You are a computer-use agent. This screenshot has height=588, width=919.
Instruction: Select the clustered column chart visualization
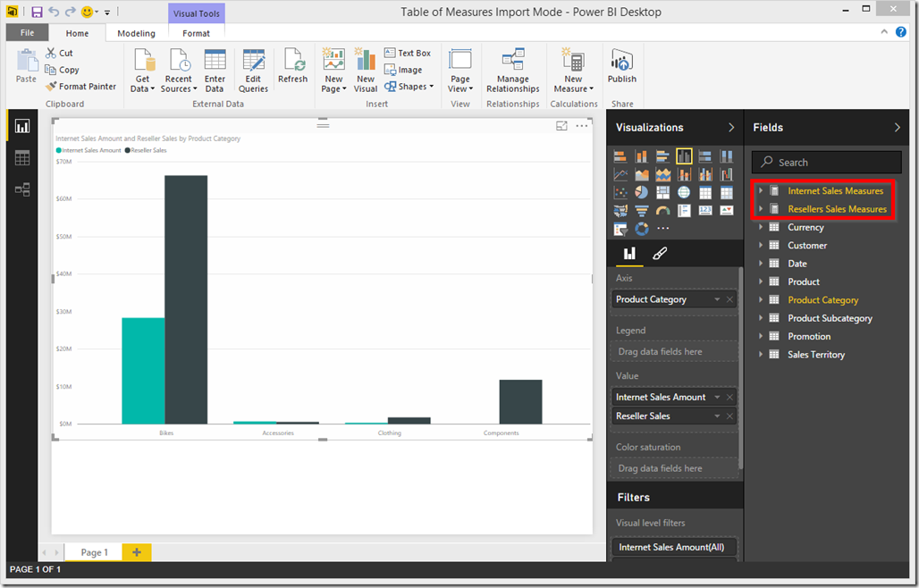[x=684, y=156]
